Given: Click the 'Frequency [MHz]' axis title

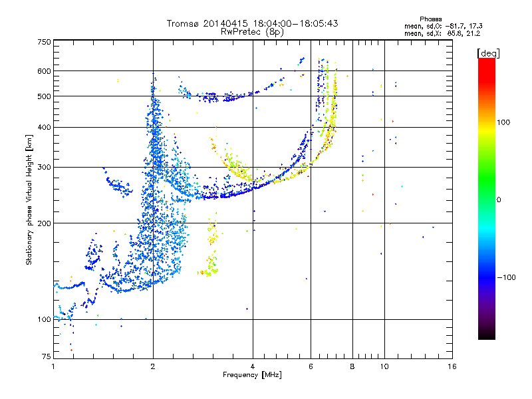Looking at the screenshot, I should pos(252,375).
